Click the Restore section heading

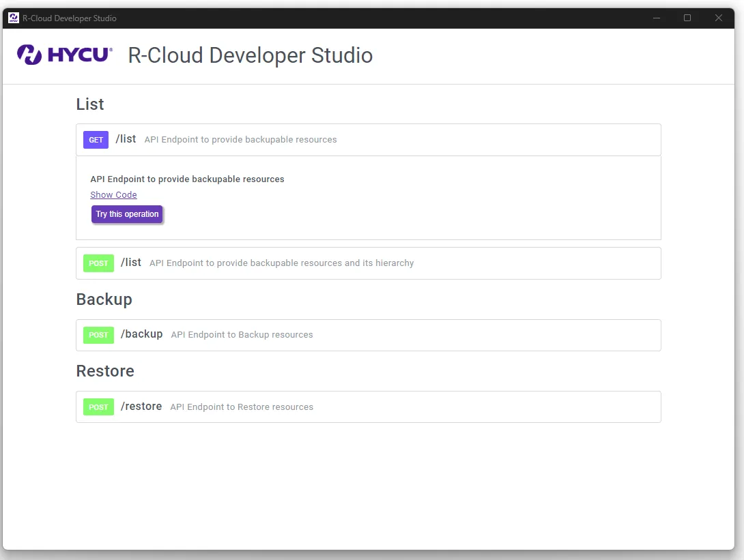(x=105, y=371)
